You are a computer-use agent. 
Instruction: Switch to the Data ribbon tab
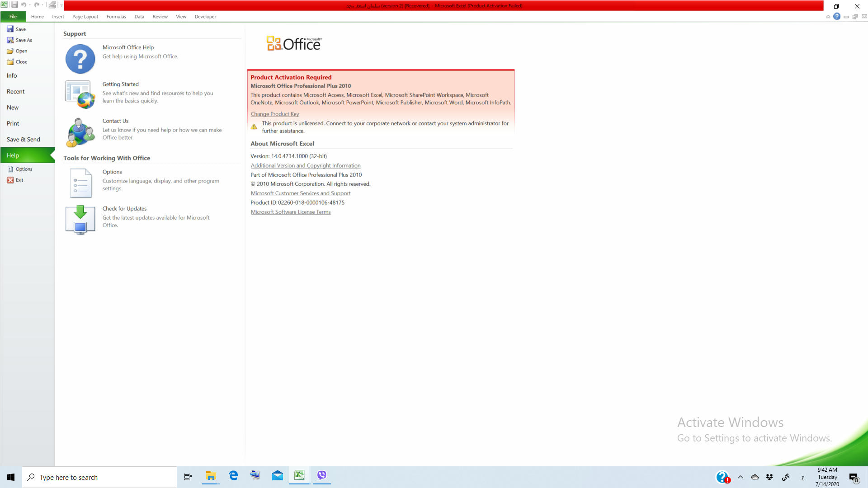coord(139,17)
